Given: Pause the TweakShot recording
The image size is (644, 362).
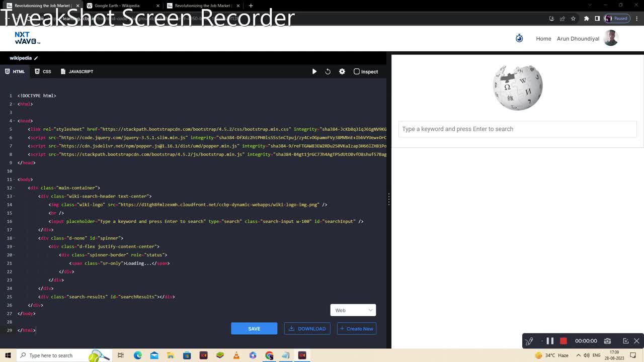Looking at the screenshot, I should coord(550,341).
